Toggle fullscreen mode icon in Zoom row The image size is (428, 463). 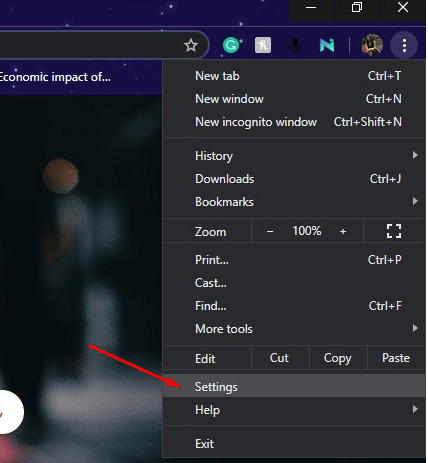pyautogui.click(x=394, y=231)
